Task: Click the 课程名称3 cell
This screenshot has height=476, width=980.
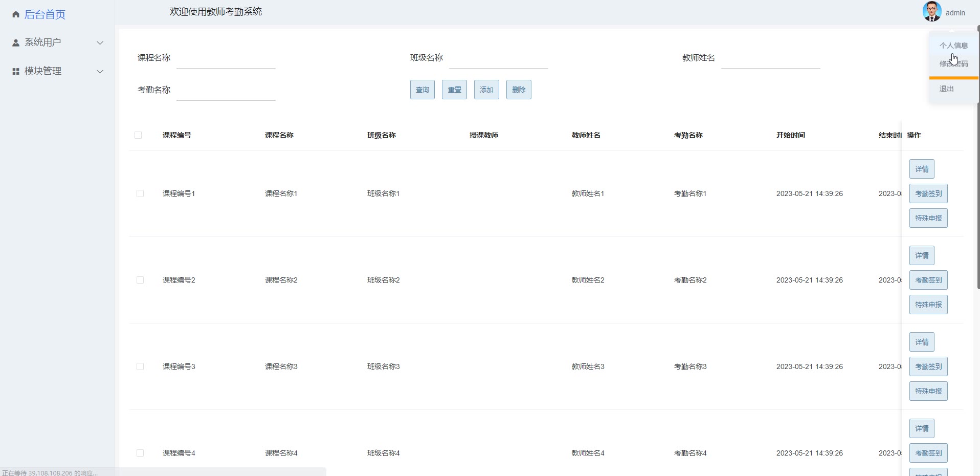Action: click(x=281, y=366)
